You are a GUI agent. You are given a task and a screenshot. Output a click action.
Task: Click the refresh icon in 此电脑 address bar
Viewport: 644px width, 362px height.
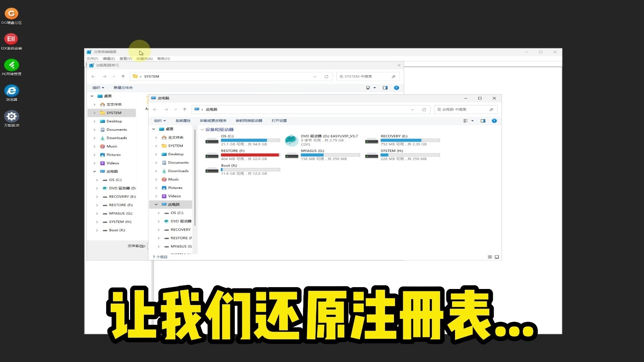click(424, 109)
